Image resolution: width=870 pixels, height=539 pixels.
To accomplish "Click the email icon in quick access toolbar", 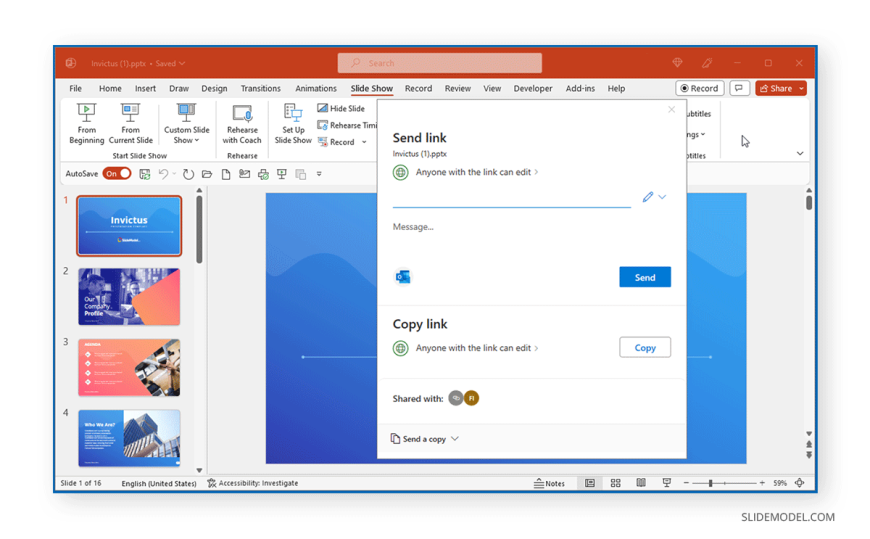I will coord(244,174).
